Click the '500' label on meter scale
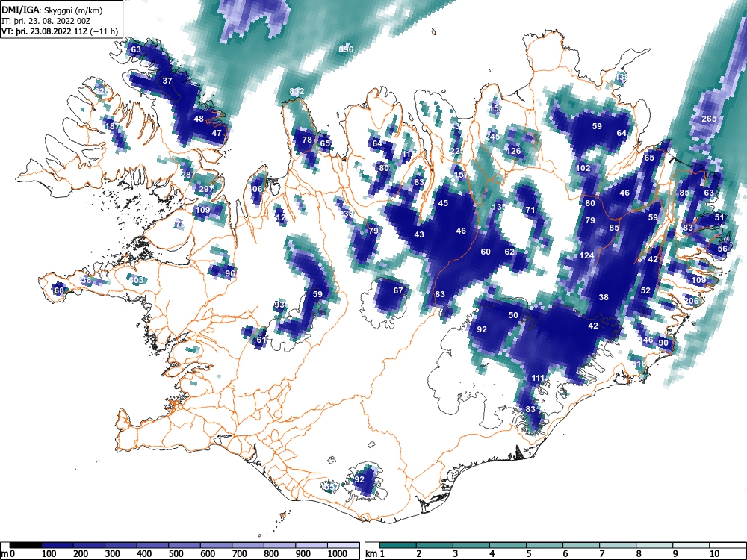Screen dimensions: 747x560 [x=176, y=553]
